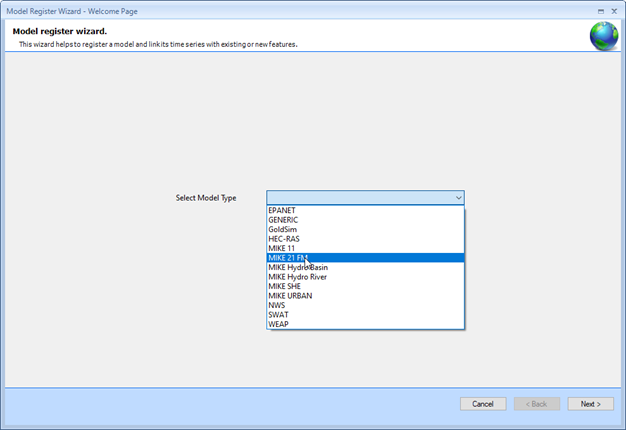Maximize the Model Register Wizard window
This screenshot has width=626, height=430.
601,11
